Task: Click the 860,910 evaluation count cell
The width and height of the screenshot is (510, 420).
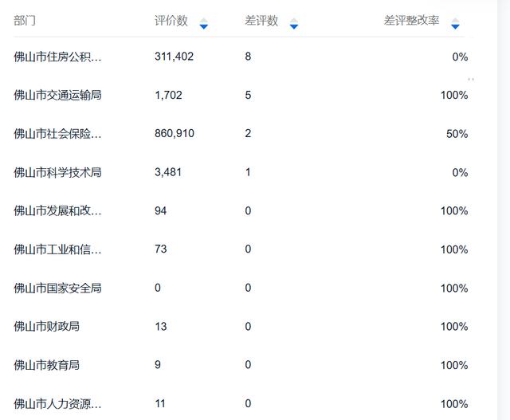Action: [175, 133]
